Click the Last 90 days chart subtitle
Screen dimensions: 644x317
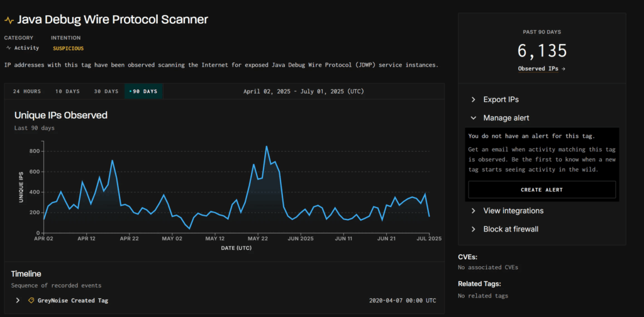35,128
